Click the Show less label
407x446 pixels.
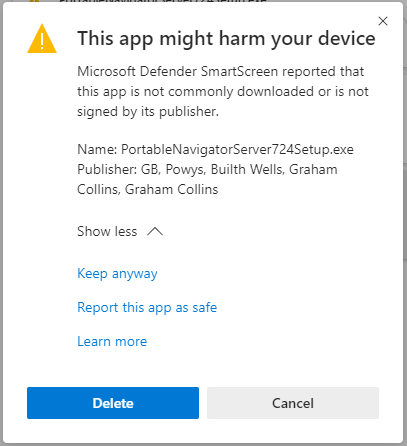pyautogui.click(x=107, y=231)
